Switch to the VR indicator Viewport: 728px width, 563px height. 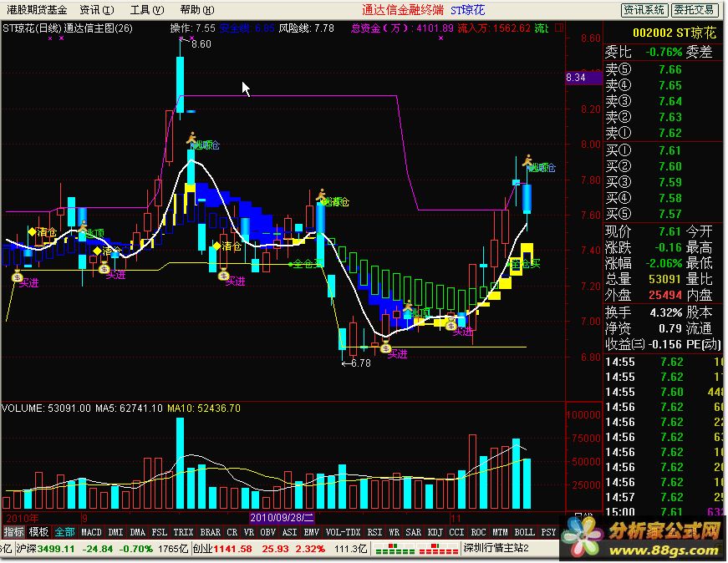(x=249, y=532)
